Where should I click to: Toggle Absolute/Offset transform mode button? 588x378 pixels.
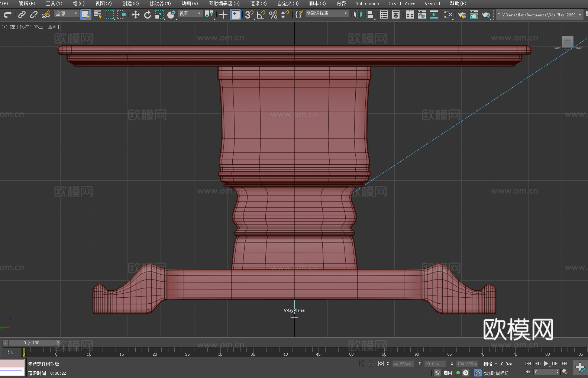point(381,364)
